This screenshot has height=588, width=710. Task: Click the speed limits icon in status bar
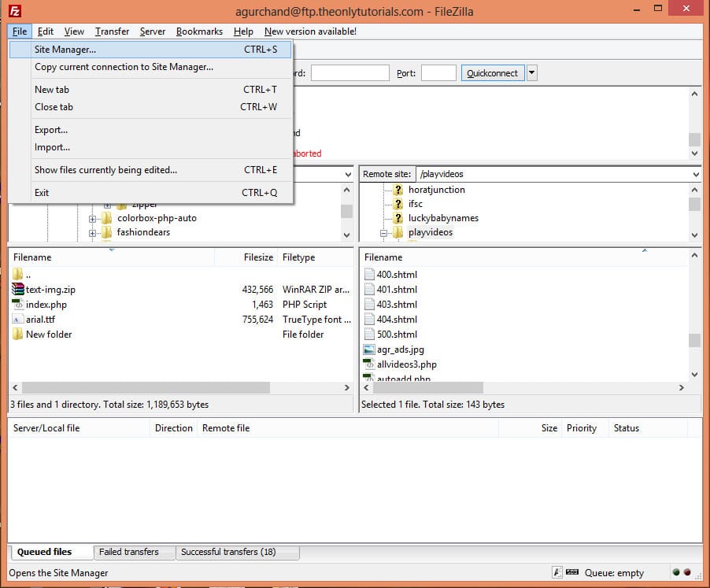tap(572, 572)
